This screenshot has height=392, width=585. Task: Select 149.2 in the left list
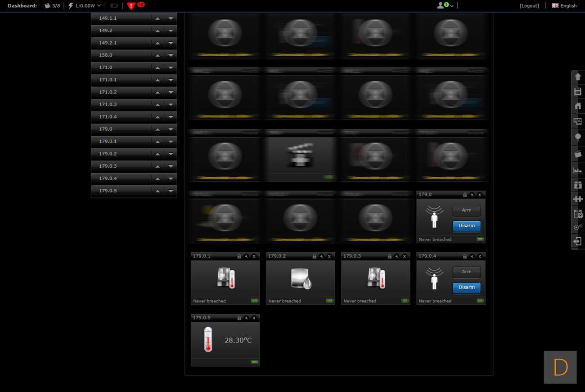(x=106, y=31)
